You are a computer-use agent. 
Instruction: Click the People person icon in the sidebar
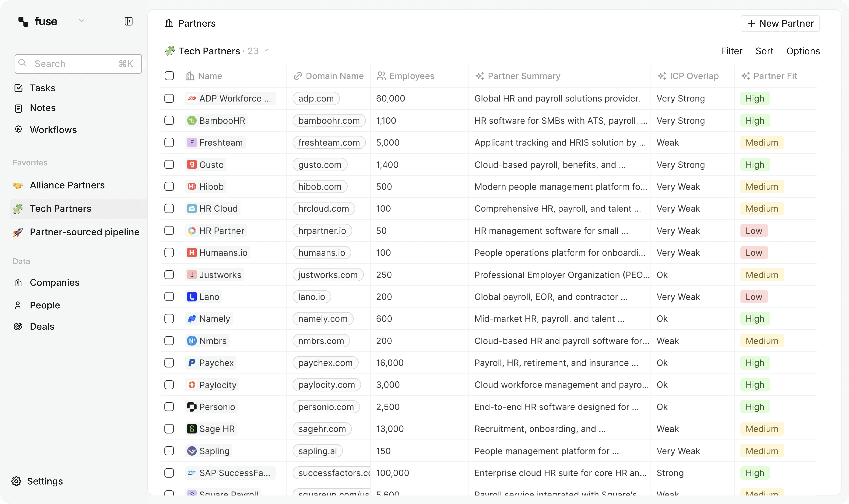click(18, 305)
